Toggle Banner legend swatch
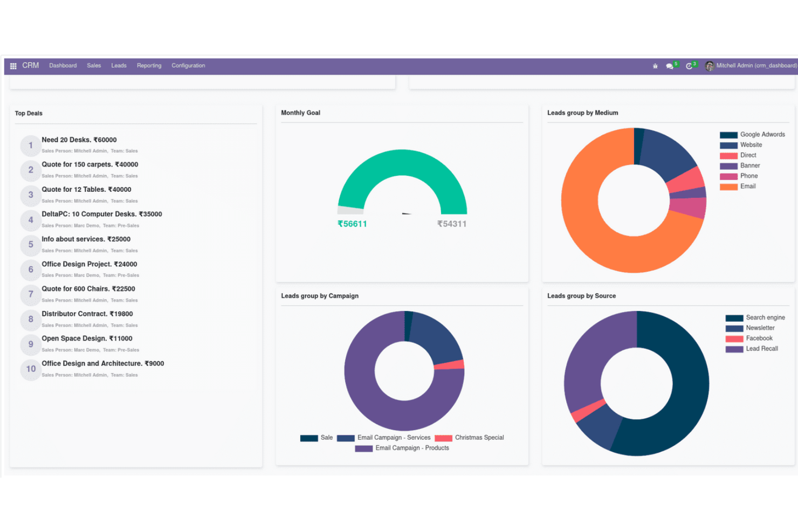 point(728,166)
